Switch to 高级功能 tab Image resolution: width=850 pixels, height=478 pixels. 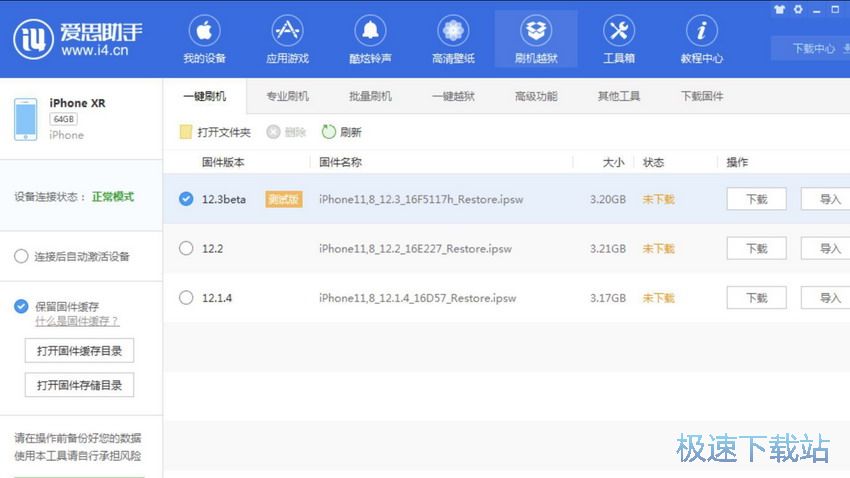[x=536, y=96]
